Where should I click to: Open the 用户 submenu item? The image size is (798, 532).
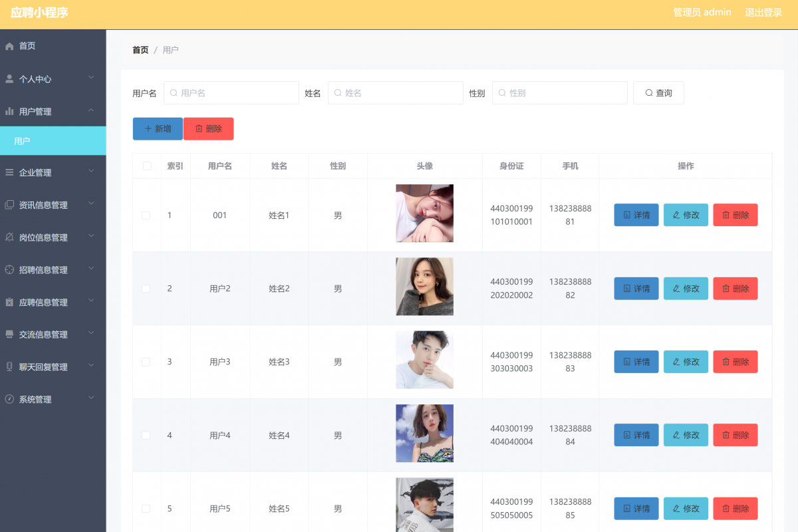[53, 141]
